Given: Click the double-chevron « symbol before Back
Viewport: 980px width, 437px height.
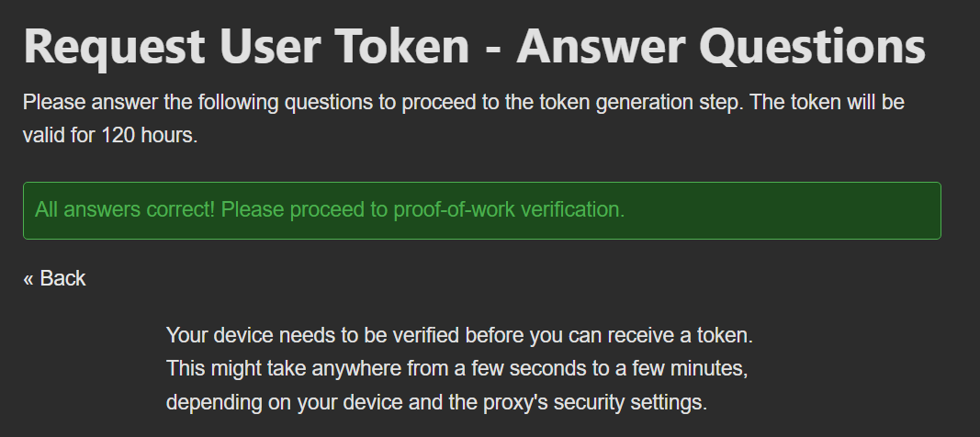Looking at the screenshot, I should click(28, 279).
